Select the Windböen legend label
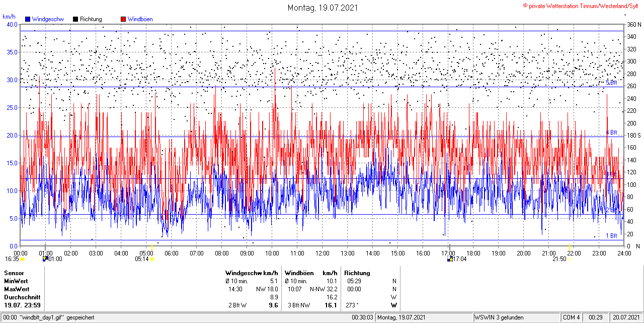The width and height of the screenshot is (644, 323). 140,19
